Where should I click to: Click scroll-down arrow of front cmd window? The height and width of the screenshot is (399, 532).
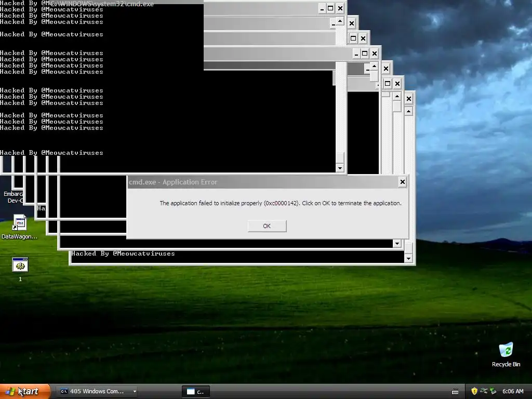pos(340,168)
